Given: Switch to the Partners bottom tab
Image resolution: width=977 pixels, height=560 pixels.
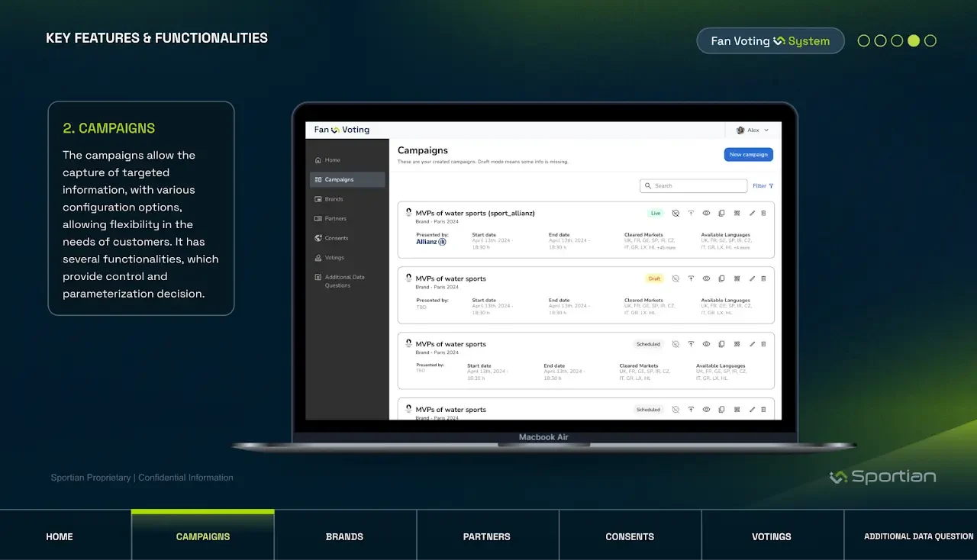Looking at the screenshot, I should click(x=487, y=536).
